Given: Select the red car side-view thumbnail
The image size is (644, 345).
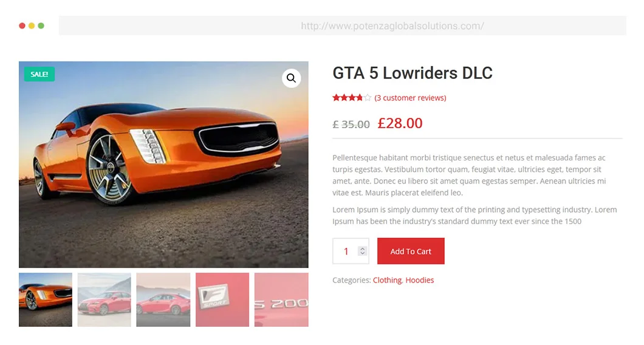Looking at the screenshot, I should (163, 300).
